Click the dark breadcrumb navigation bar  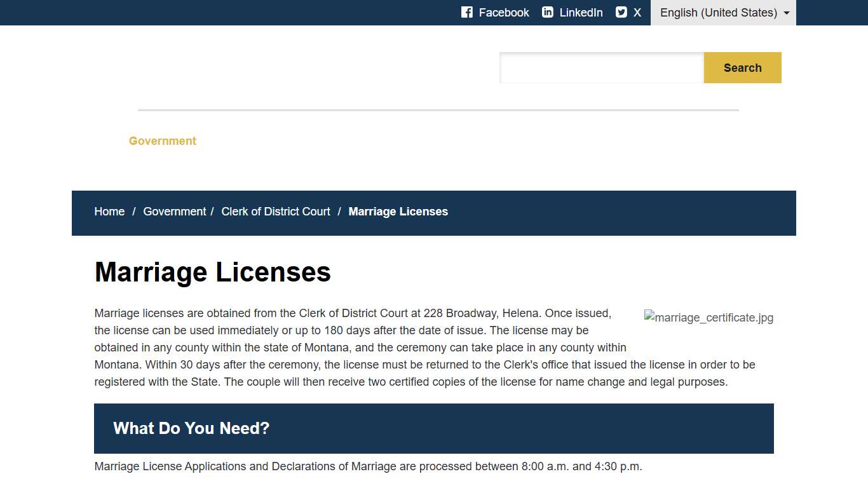point(604,213)
